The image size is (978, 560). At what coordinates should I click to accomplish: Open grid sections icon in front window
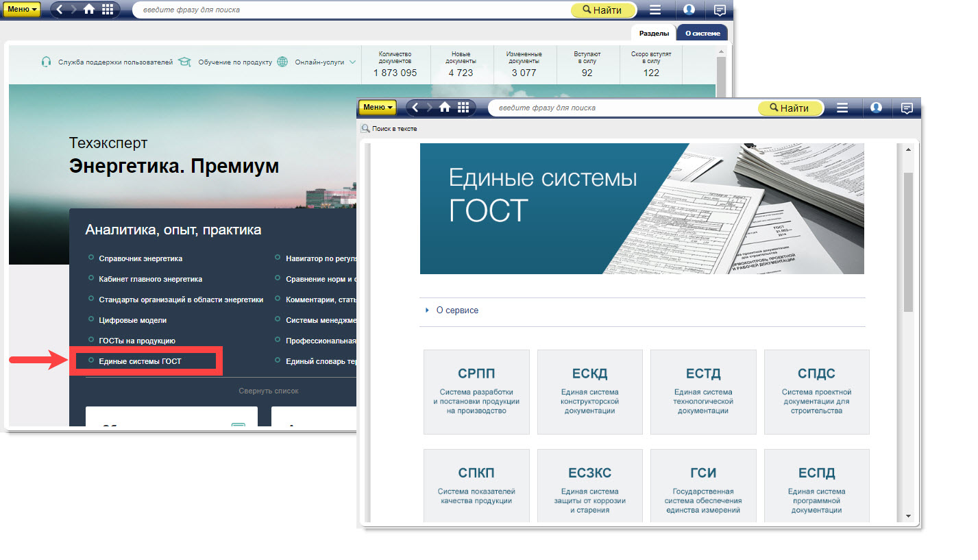pos(463,108)
